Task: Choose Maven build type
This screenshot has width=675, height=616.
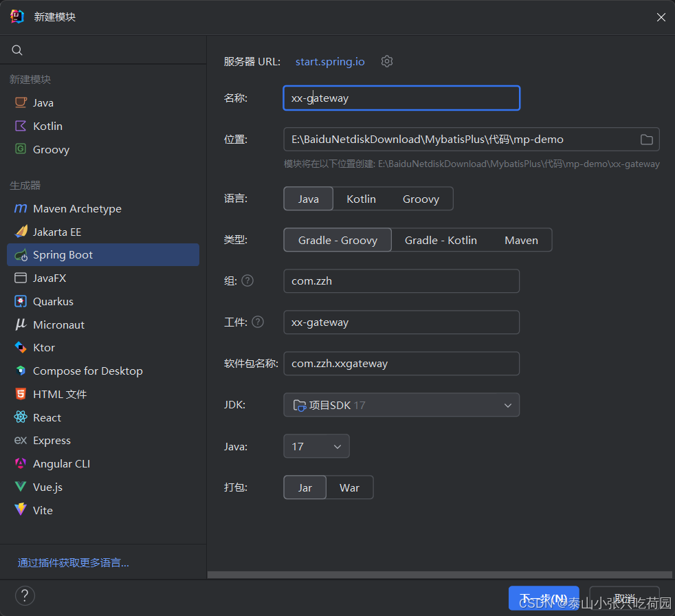Action: point(521,240)
